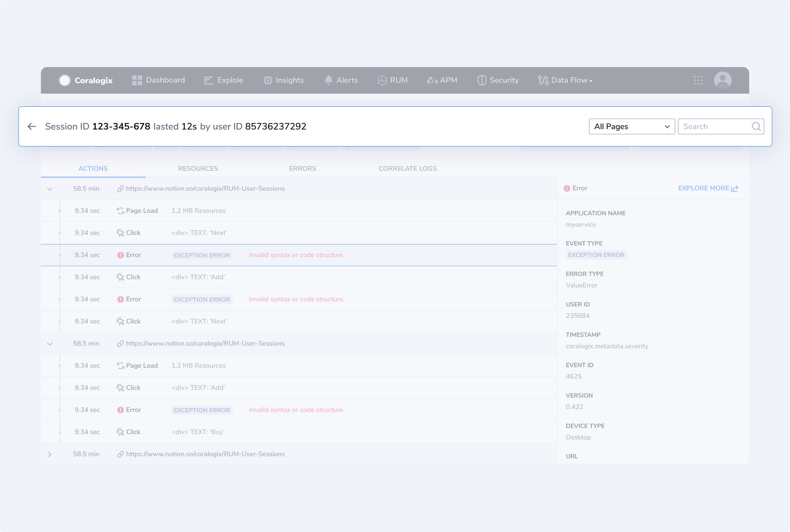Open the last notion.so RUM-User-Sessions URL
The height and width of the screenshot is (532, 790).
pyautogui.click(x=205, y=454)
